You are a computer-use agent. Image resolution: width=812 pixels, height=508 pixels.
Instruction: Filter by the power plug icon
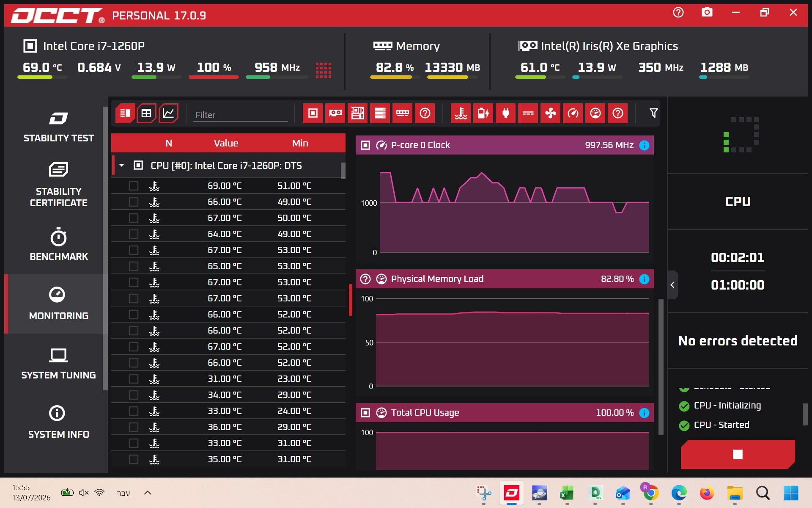click(x=505, y=113)
